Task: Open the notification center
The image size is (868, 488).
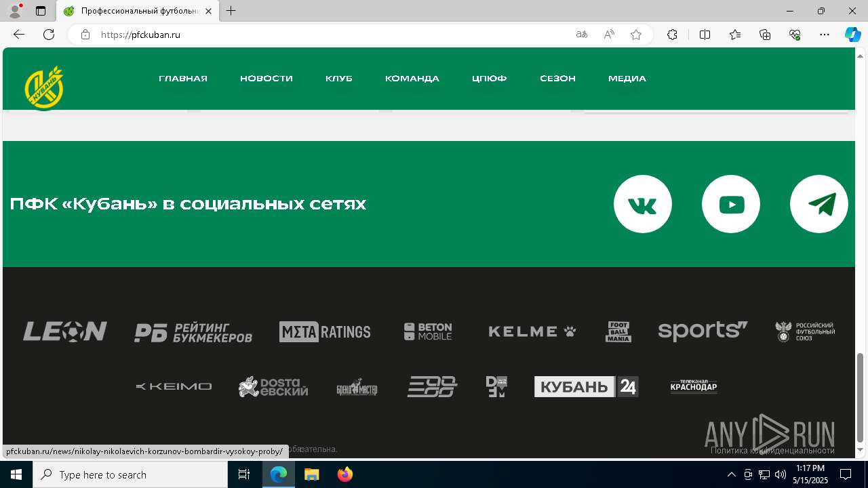Action: click(846, 474)
